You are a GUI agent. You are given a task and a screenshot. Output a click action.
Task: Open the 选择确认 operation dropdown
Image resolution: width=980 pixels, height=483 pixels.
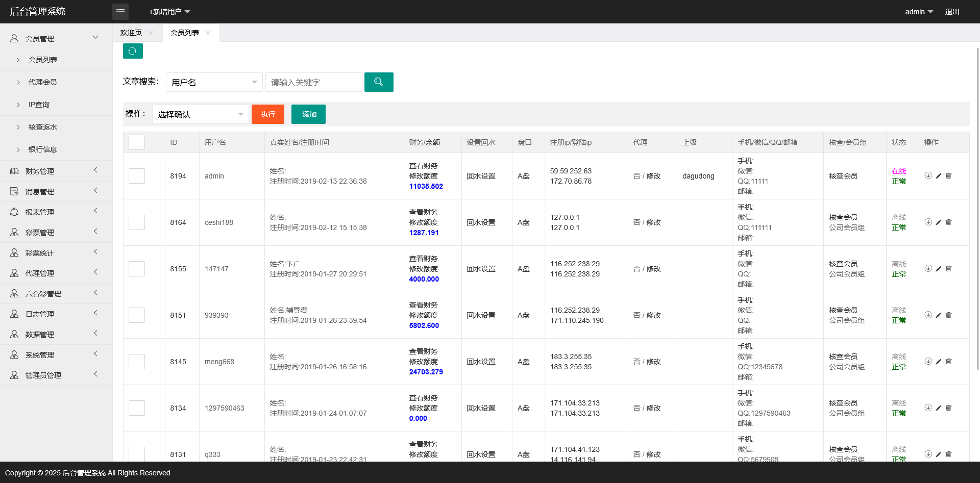click(201, 114)
